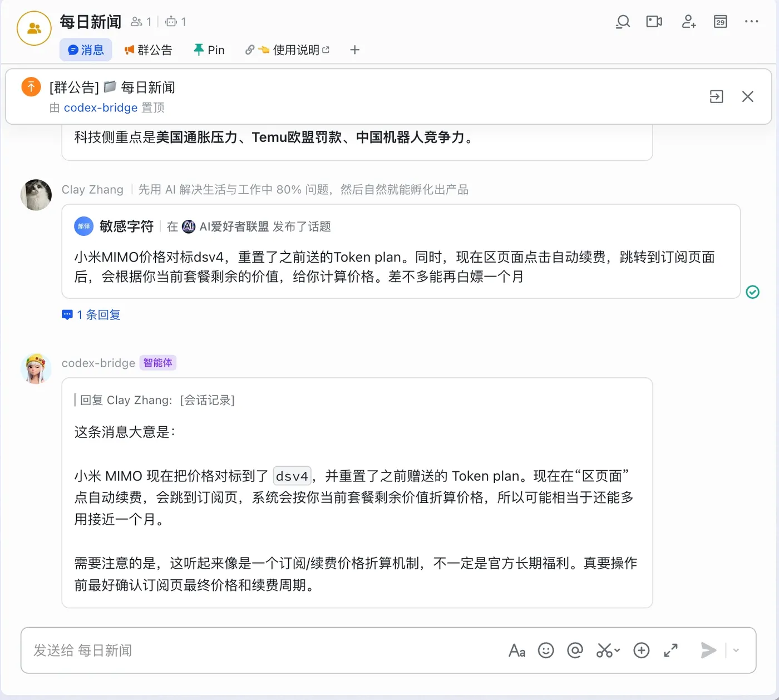This screenshot has height=700, width=779.
Task: Click the 智能体 tag
Action: click(x=158, y=363)
